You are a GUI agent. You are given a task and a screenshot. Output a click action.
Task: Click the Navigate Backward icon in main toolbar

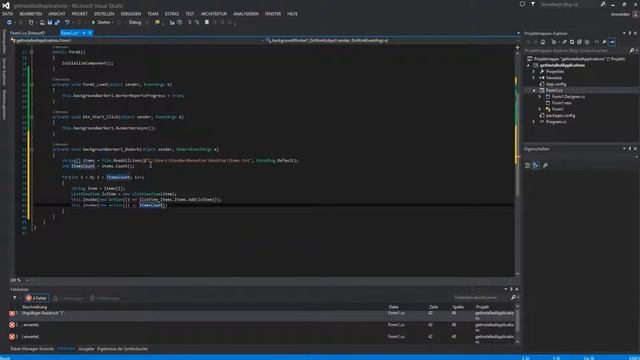[x=9, y=22]
